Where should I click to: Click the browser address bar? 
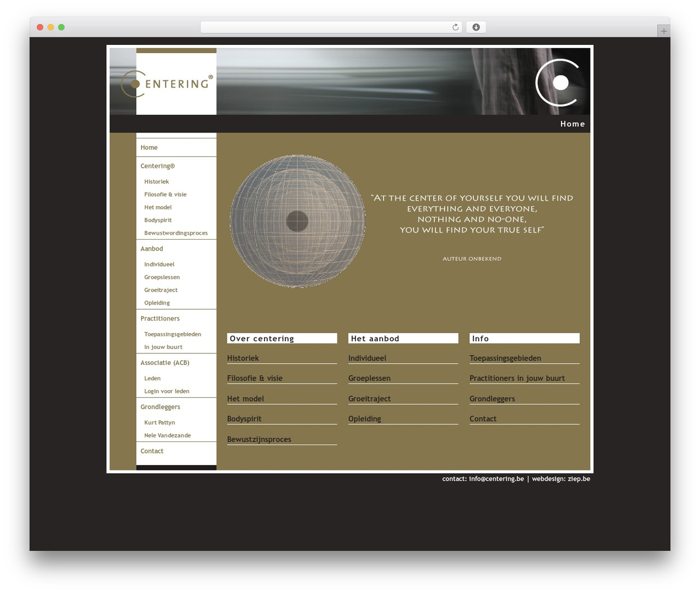click(x=331, y=27)
